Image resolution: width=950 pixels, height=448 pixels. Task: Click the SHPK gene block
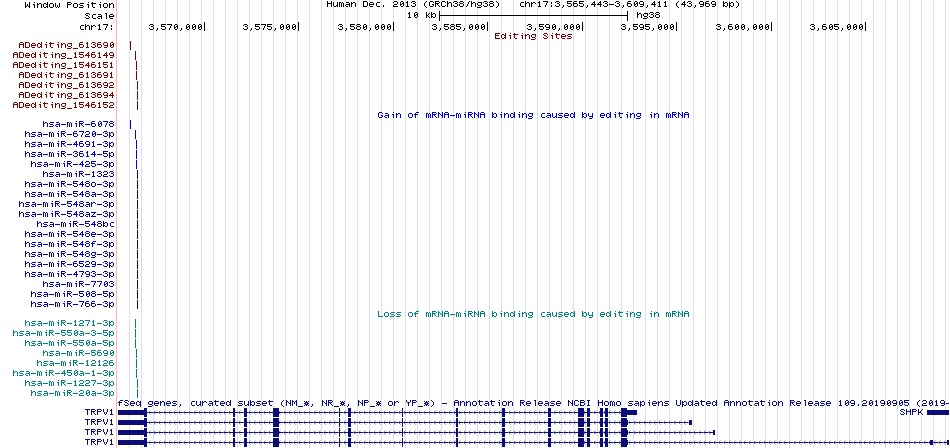coord(938,412)
